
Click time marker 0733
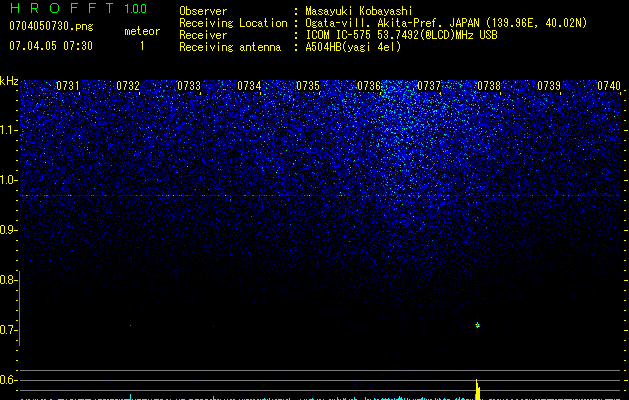pos(189,86)
